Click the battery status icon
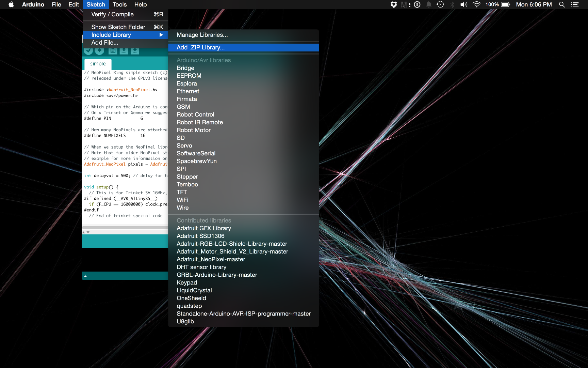The image size is (588, 368). (506, 4)
